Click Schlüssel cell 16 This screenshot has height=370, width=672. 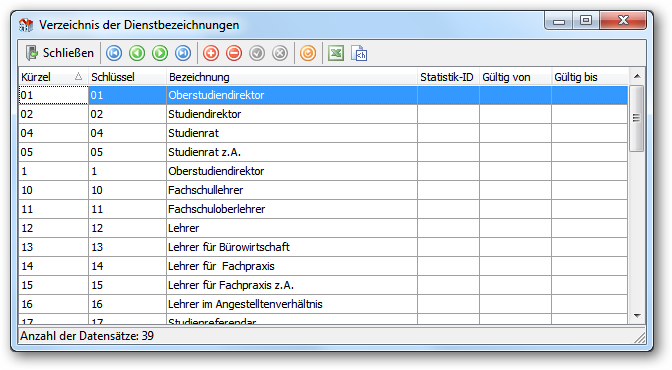pos(127,304)
